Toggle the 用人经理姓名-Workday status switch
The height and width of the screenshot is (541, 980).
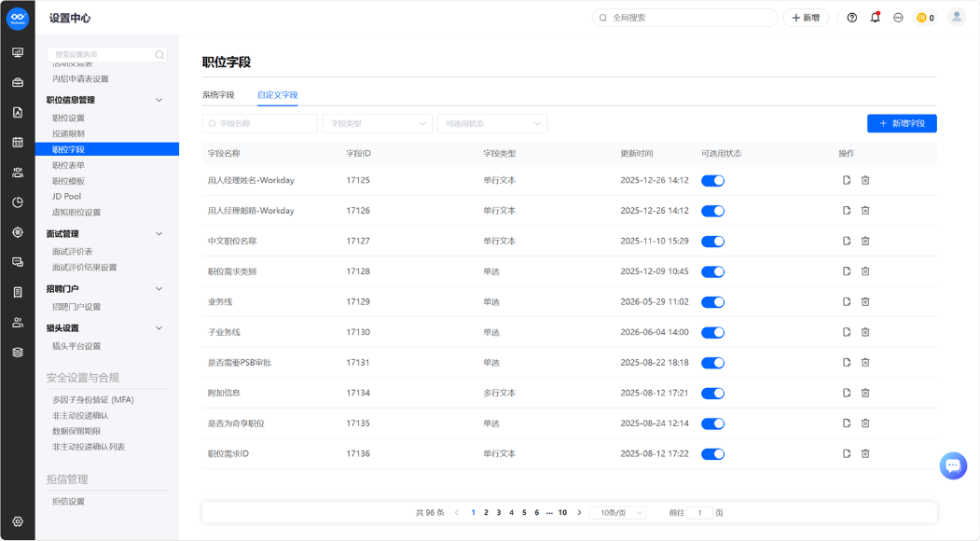point(712,180)
